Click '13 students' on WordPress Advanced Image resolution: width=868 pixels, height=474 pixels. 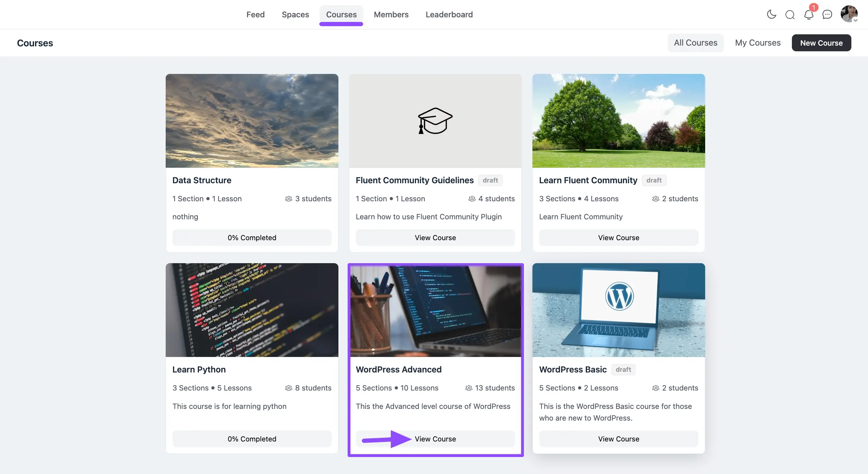tap(495, 388)
